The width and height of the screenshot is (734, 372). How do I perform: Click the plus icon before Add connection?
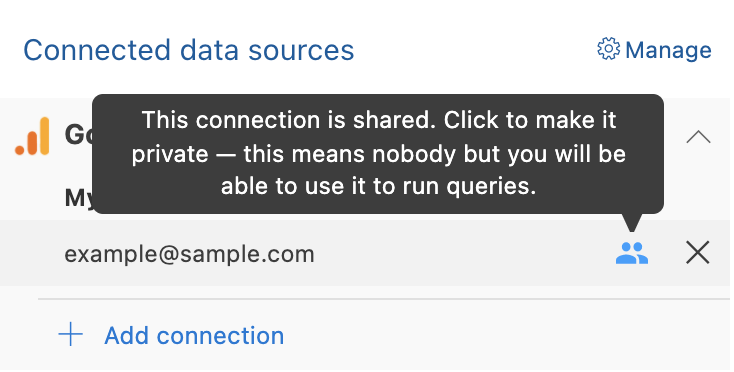[x=71, y=335]
